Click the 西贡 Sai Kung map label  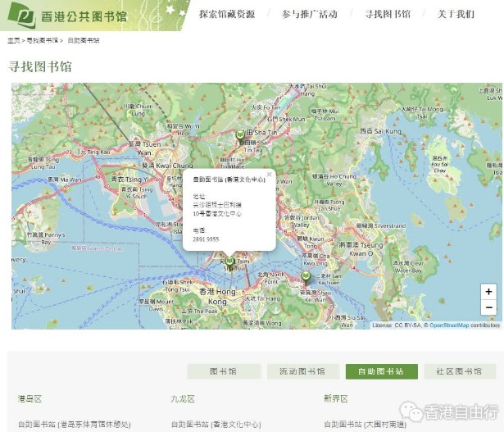coord(380,131)
